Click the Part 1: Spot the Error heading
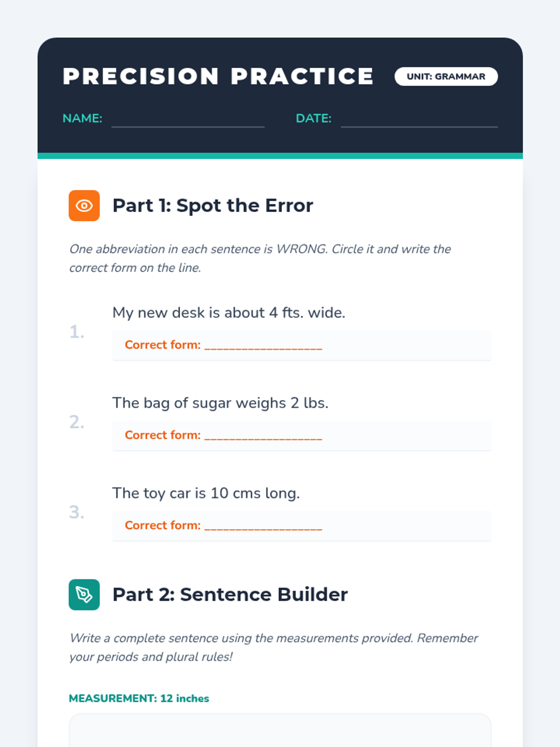 213,205
